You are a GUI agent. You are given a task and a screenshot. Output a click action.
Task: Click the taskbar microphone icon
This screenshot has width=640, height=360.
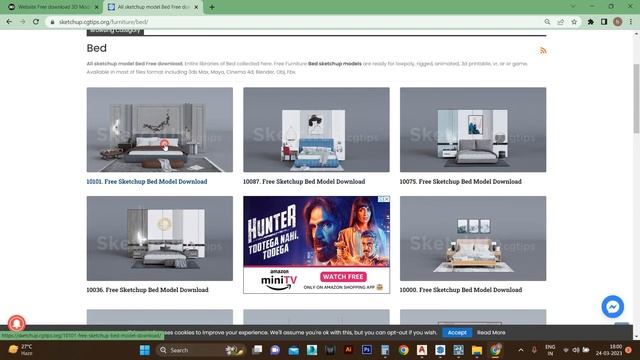(534, 350)
